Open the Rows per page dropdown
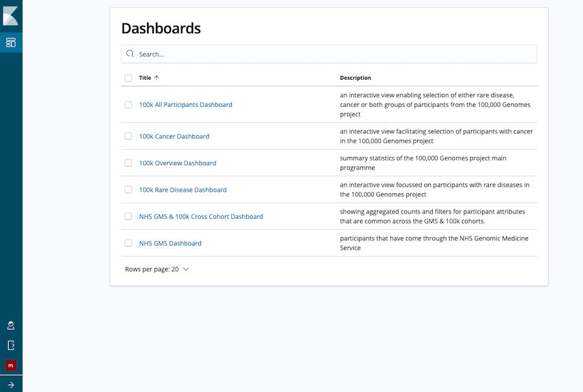583x392 pixels. tap(157, 269)
